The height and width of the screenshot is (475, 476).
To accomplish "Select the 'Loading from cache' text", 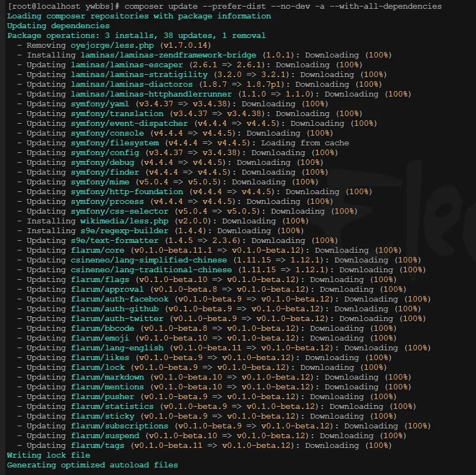I will click(x=305, y=143).
